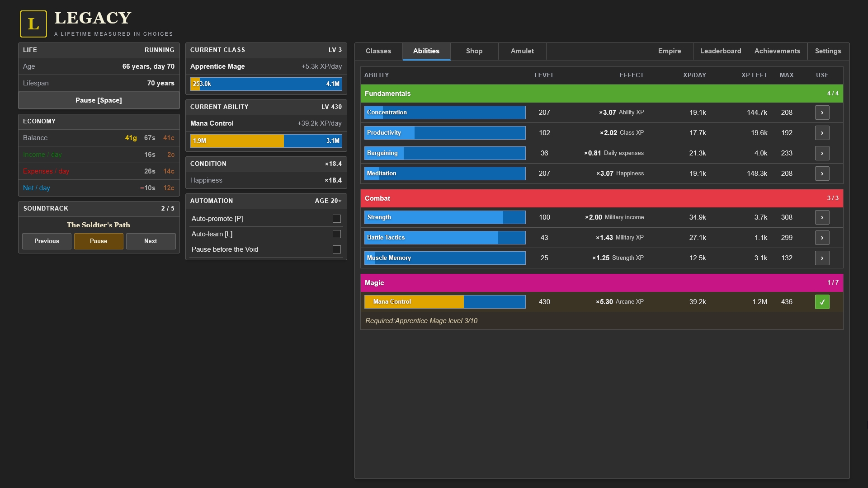Switch to the Classes tab

(378, 51)
